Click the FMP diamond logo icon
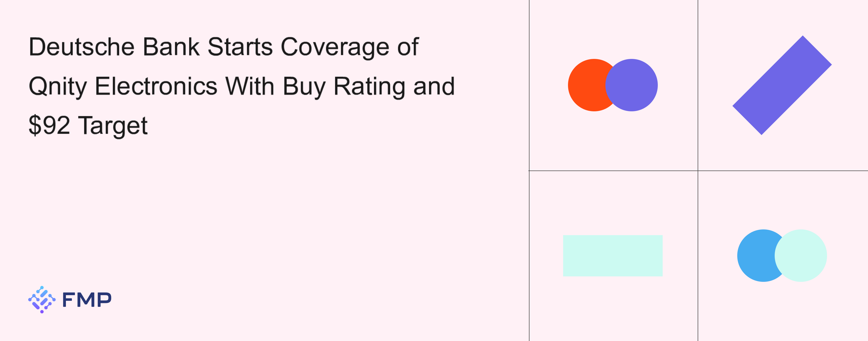868x341 pixels. coord(42,299)
